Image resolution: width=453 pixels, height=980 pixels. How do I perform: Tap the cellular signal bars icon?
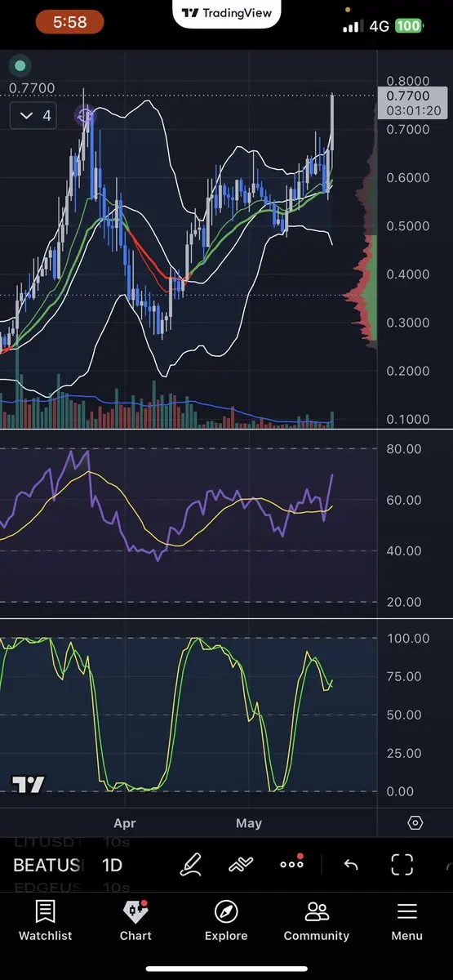click(353, 26)
